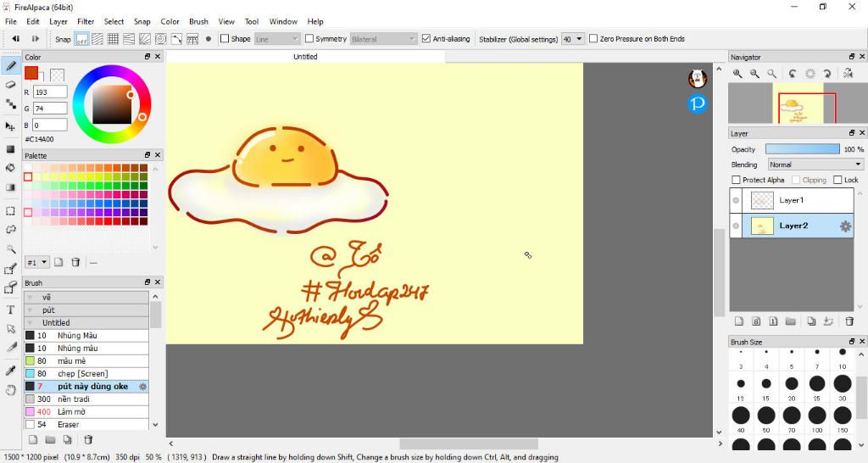Toggle the Shape checkbox

click(x=225, y=39)
